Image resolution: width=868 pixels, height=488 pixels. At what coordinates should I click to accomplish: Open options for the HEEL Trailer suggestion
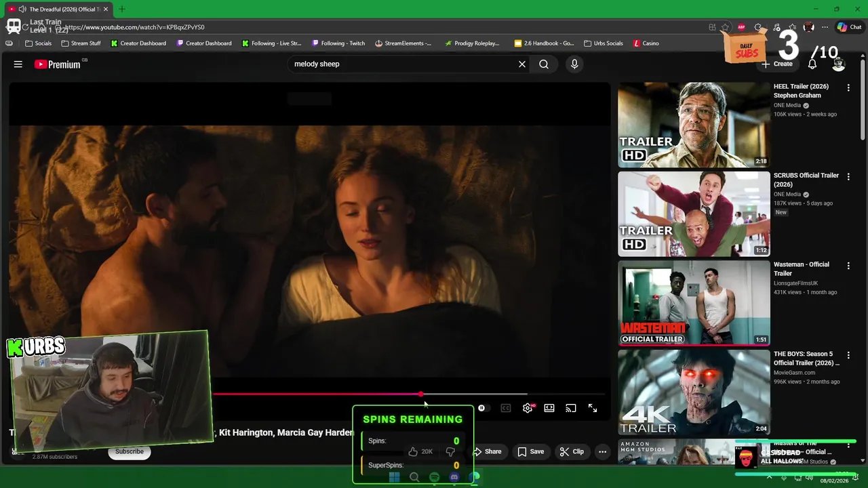click(x=848, y=87)
